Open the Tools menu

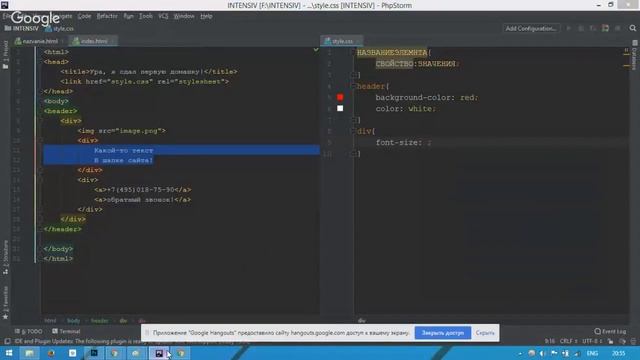pyautogui.click(x=146, y=16)
